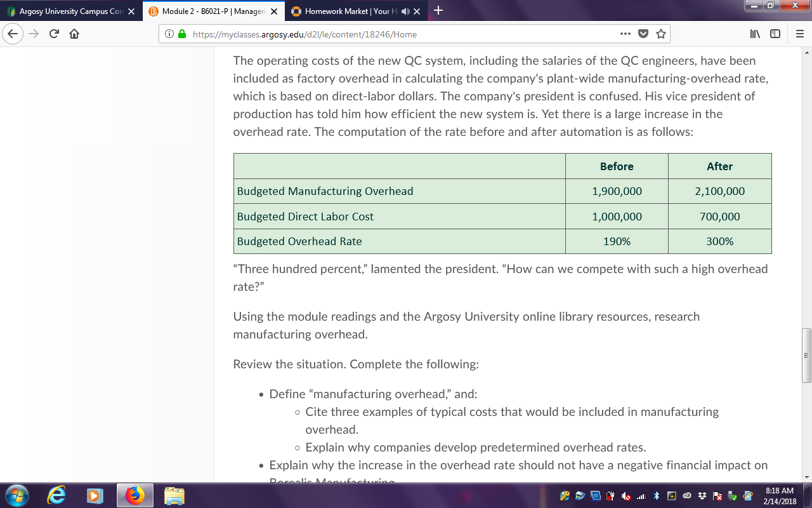Switch to the Homework Market tab
This screenshot has width=812, height=508.
click(355, 11)
